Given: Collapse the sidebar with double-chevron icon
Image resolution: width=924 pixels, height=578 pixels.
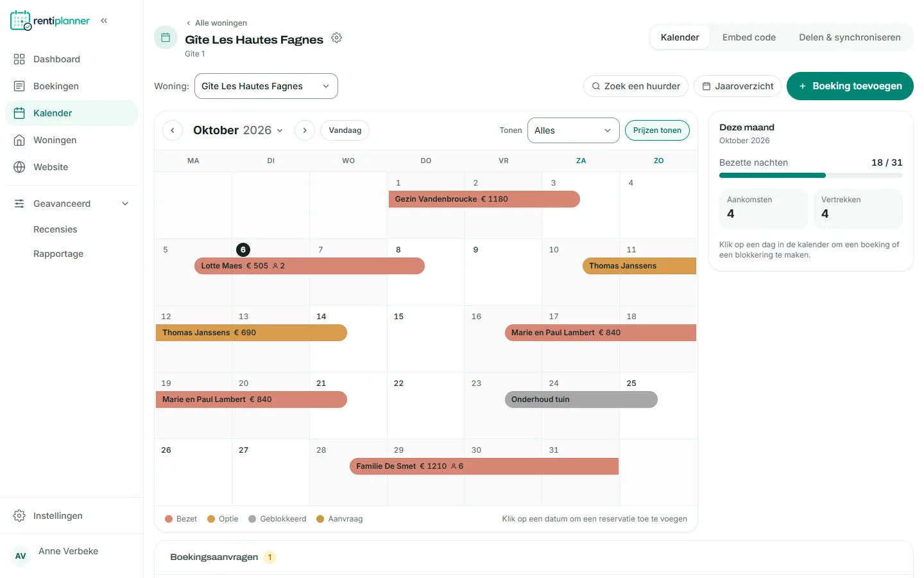Looking at the screenshot, I should 104,21.
